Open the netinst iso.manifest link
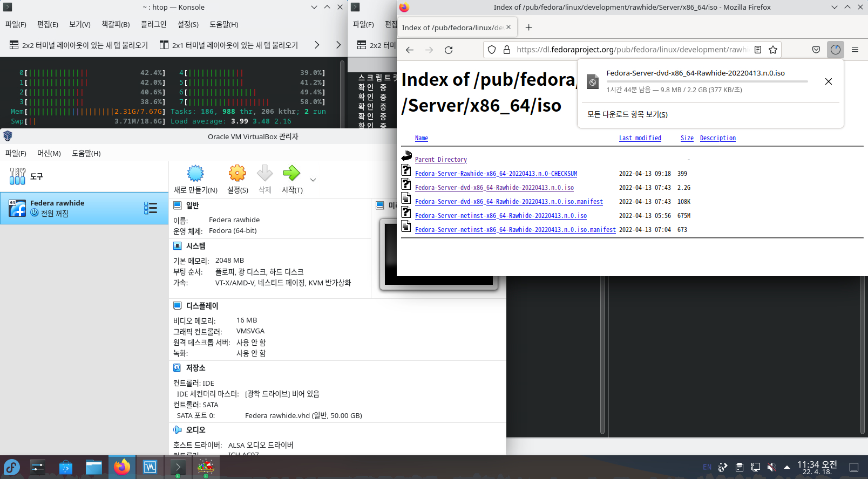 point(516,230)
